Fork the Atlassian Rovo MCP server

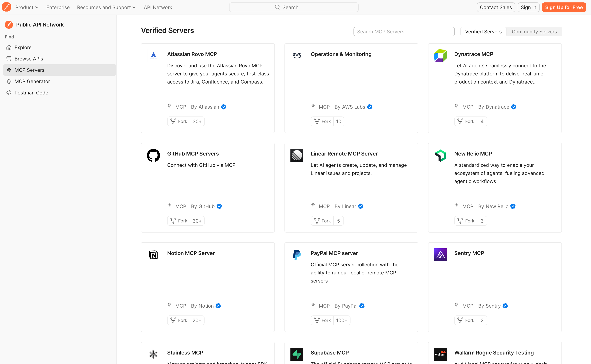click(179, 121)
